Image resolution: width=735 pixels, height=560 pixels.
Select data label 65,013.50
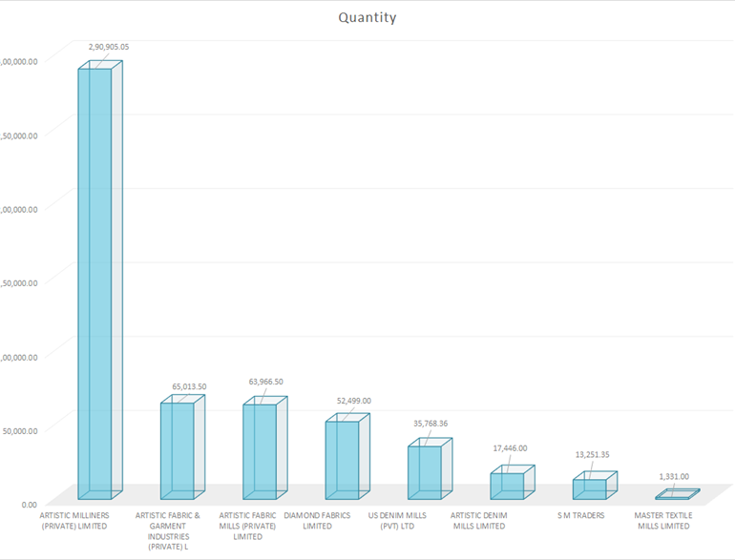[x=189, y=386]
